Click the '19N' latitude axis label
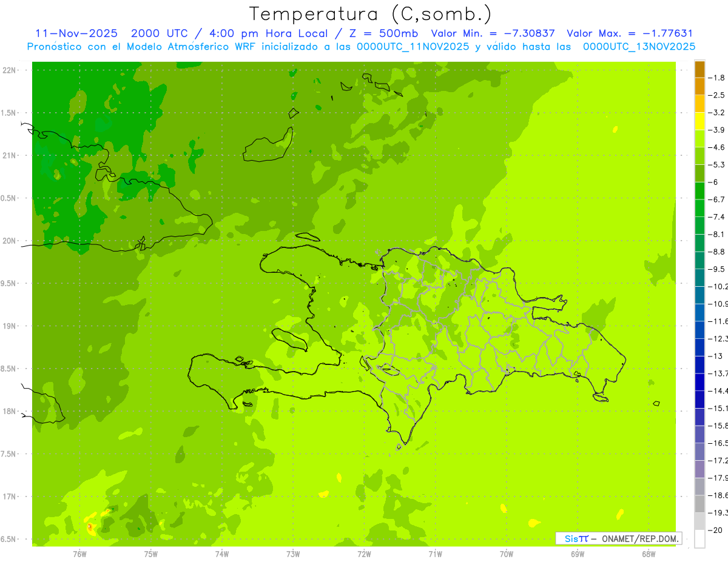The width and height of the screenshot is (728, 562). (9, 326)
